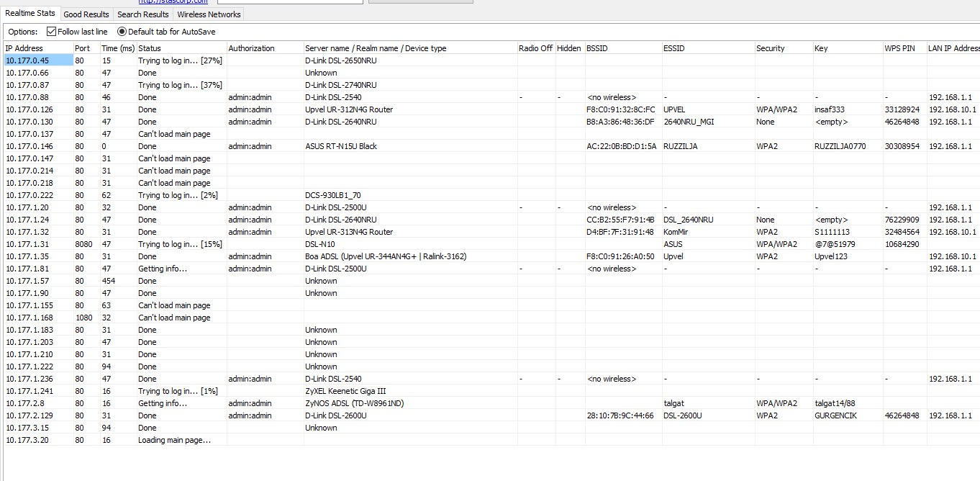Sort by Time (ms) column header
This screenshot has width=980, height=481.
click(x=118, y=48)
